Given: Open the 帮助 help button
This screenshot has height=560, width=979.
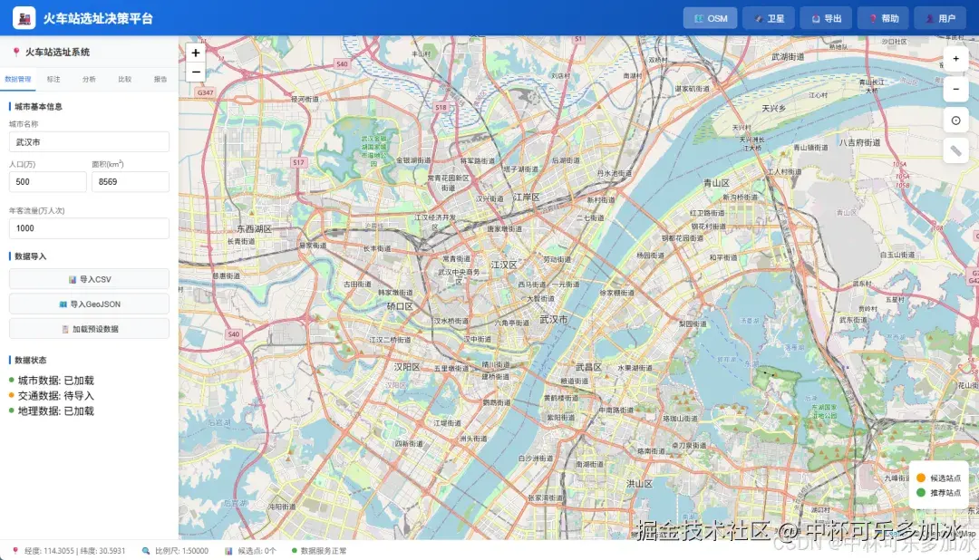Looking at the screenshot, I should [x=883, y=18].
